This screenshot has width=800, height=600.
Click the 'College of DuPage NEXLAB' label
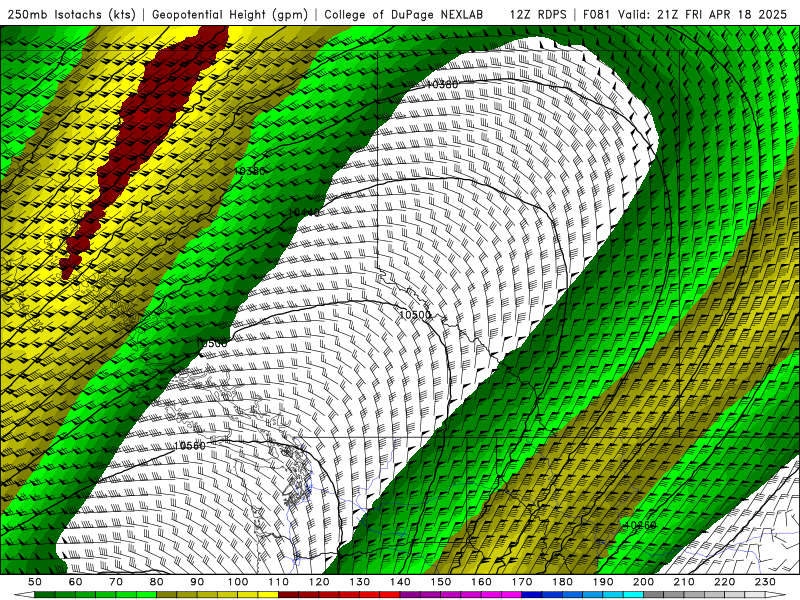pos(403,14)
